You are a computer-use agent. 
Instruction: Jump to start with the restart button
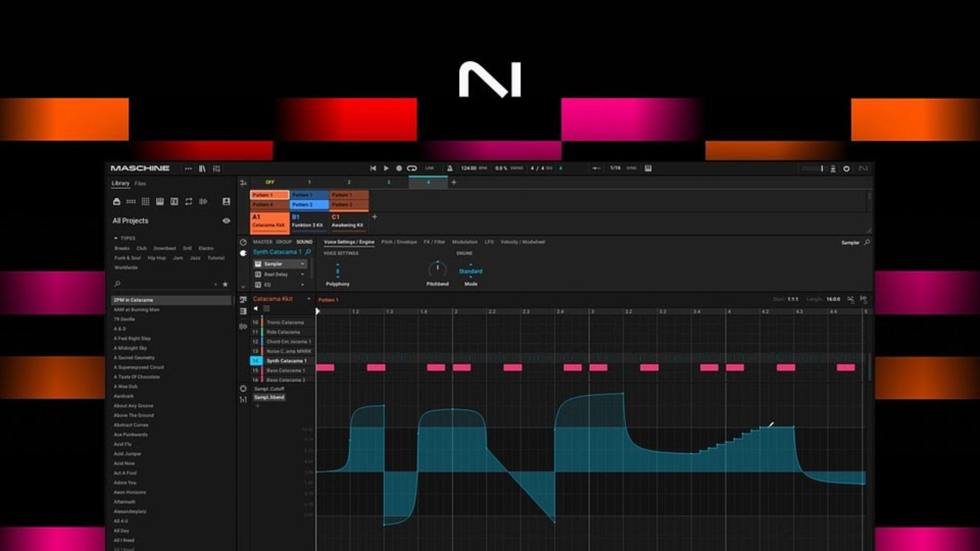point(373,168)
